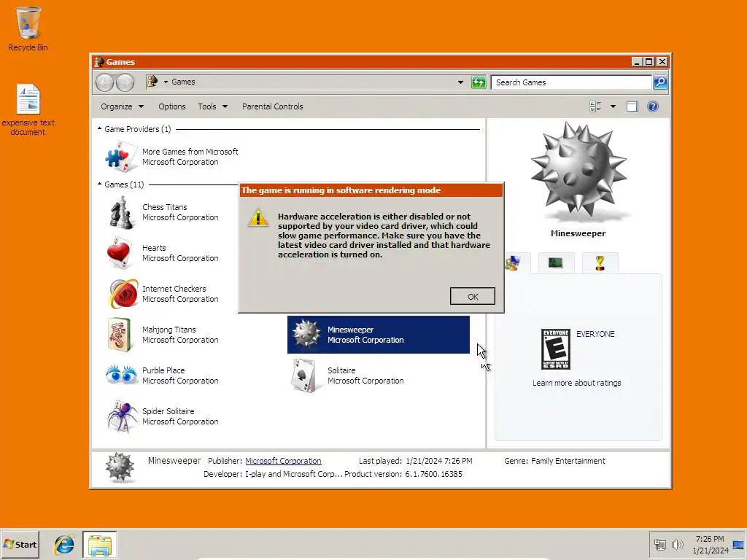747x560 pixels.
Task: Select the expensive text document icon
Action: 28,109
